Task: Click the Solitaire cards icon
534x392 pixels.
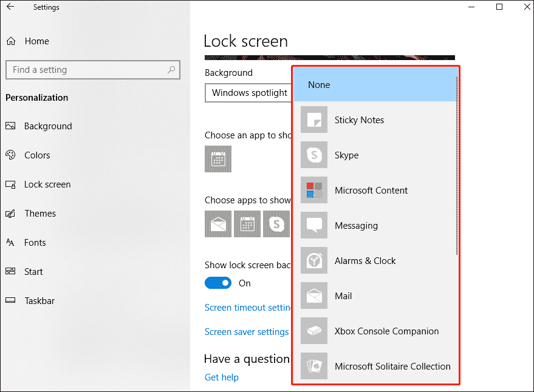Action: click(314, 366)
